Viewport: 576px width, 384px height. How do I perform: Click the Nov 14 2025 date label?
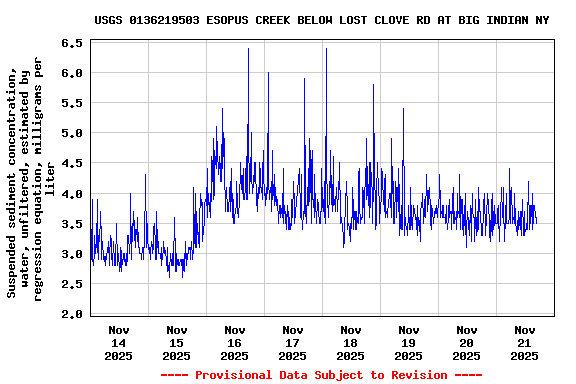(x=119, y=343)
